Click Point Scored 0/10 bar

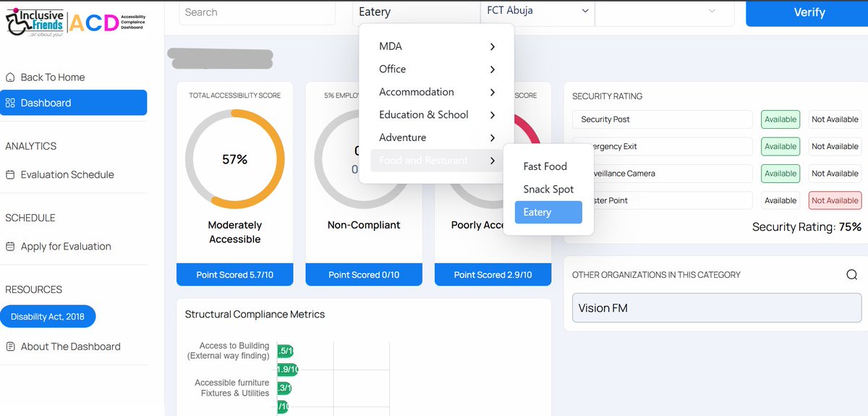[364, 275]
